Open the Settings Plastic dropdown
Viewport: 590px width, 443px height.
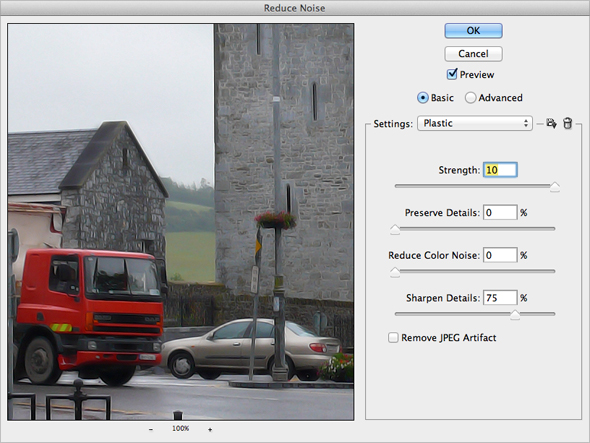pyautogui.click(x=475, y=123)
